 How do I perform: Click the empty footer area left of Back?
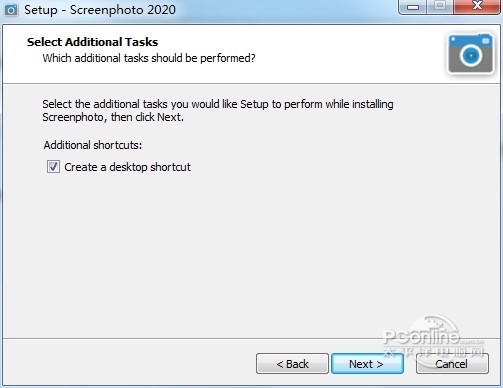pos(127,363)
